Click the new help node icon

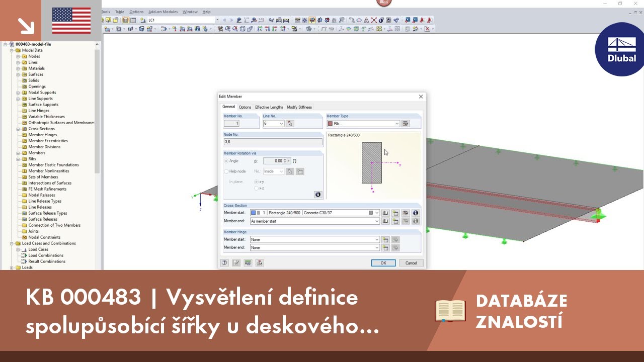pos(300,171)
